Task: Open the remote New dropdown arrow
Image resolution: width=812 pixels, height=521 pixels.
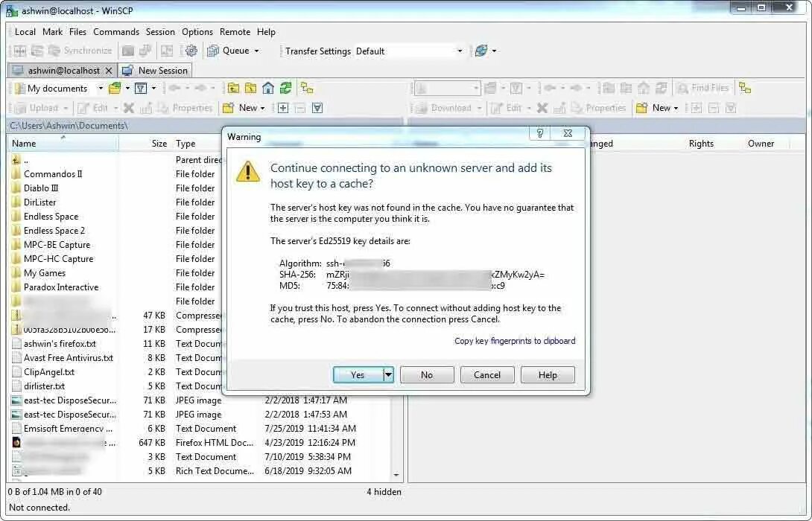Action: pyautogui.click(x=676, y=108)
